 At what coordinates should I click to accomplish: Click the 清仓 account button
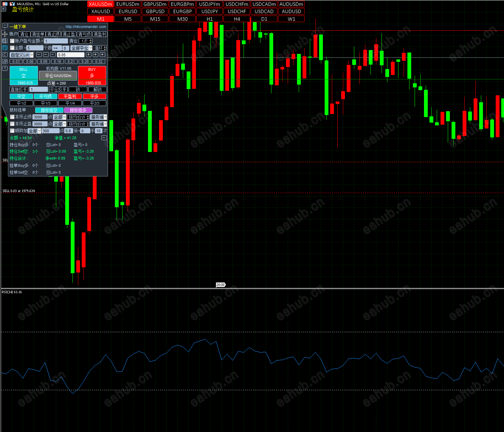point(24,34)
